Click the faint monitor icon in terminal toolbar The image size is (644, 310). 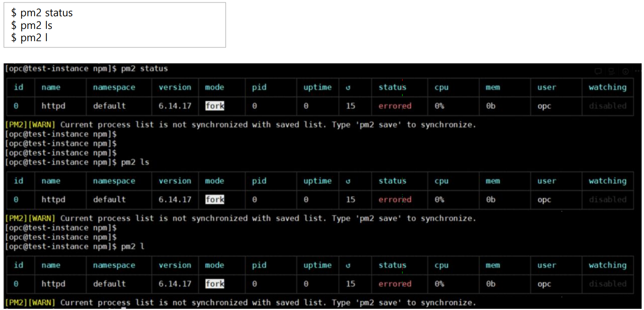click(x=612, y=71)
